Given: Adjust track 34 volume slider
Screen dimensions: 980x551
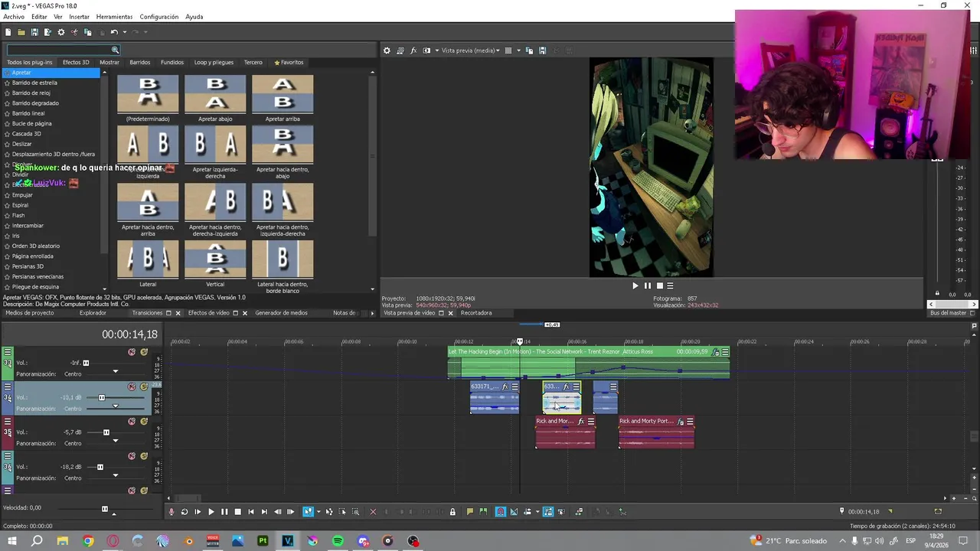Looking at the screenshot, I should (x=101, y=398).
